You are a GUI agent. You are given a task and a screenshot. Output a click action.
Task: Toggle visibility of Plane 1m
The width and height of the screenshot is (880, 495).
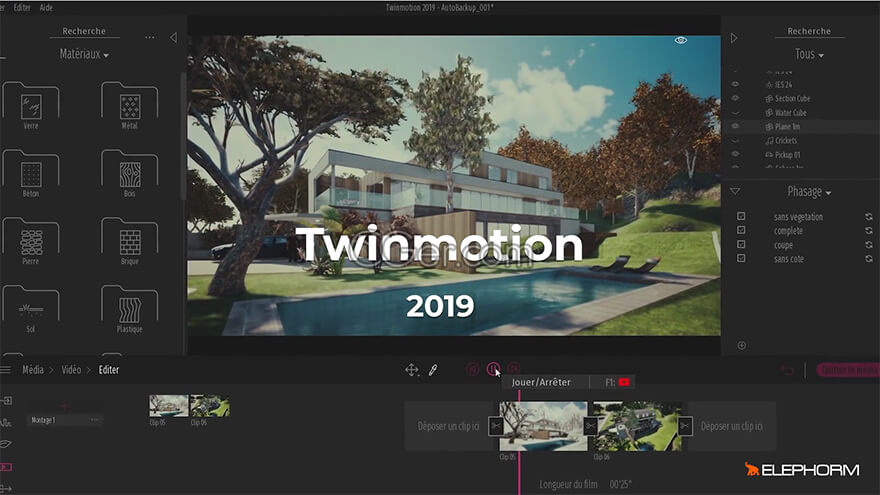735,126
